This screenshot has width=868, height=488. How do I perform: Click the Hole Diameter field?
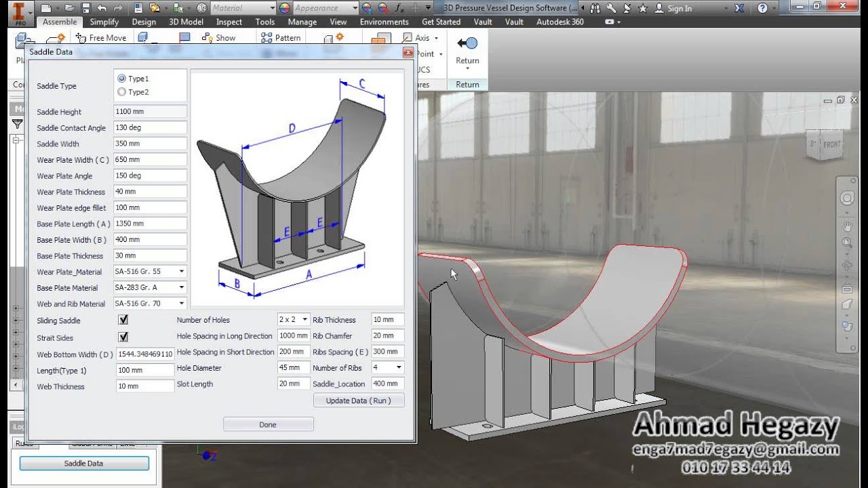click(x=294, y=367)
